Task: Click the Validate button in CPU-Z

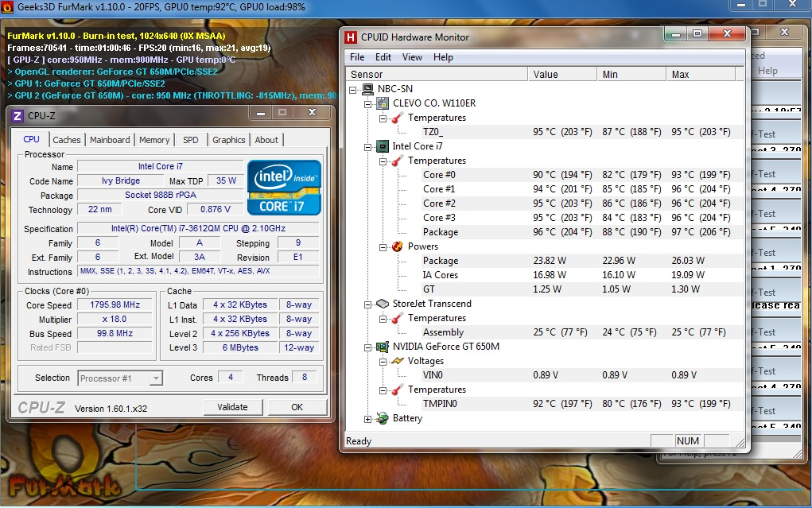Action: 232,407
